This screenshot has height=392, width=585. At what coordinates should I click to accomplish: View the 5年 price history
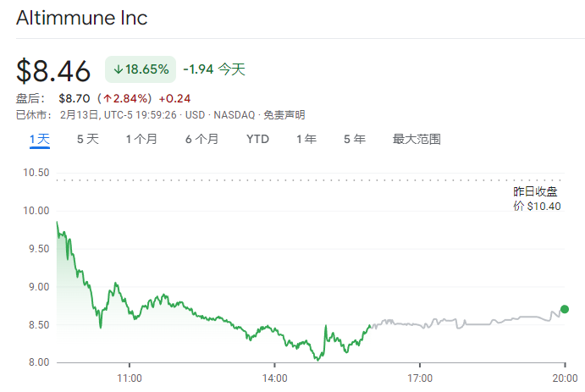point(354,139)
